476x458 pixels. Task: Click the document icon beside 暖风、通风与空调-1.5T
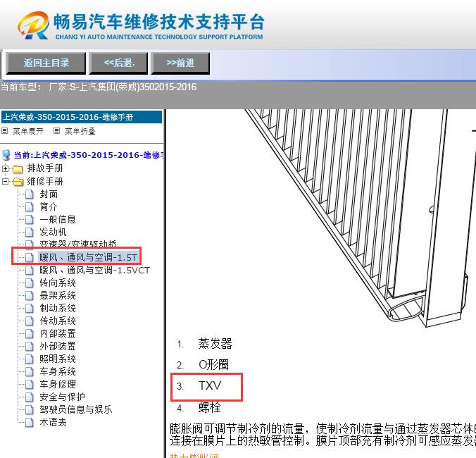pos(29,258)
